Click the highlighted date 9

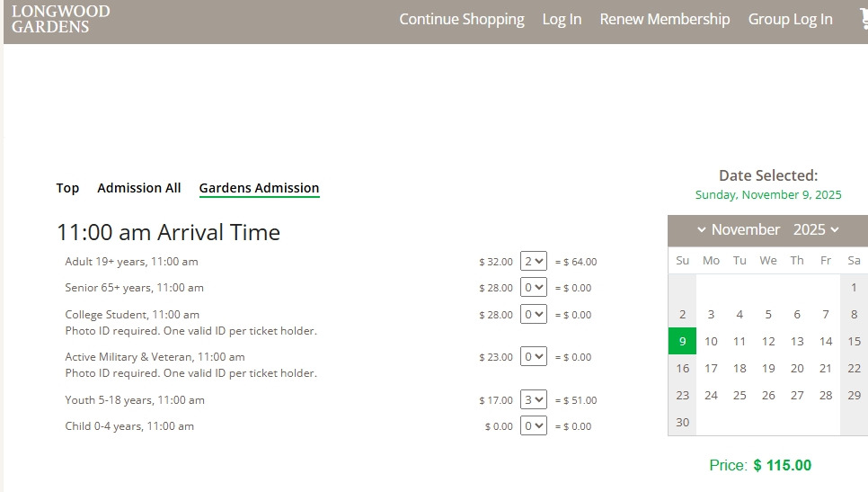[x=683, y=341]
